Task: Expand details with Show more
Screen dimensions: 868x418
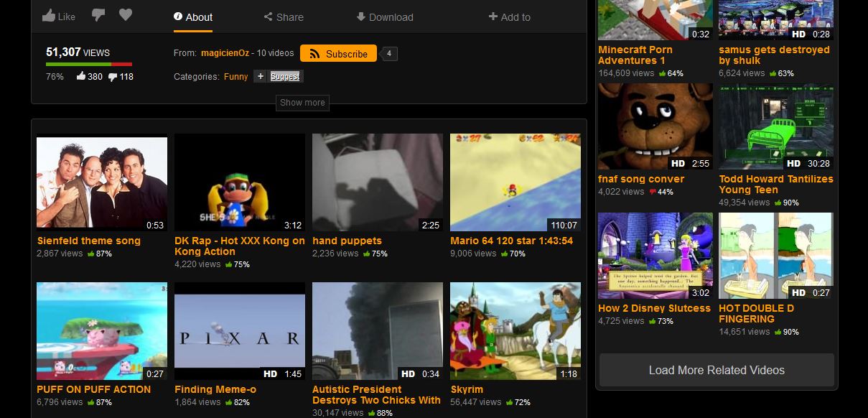Action: 302,103
